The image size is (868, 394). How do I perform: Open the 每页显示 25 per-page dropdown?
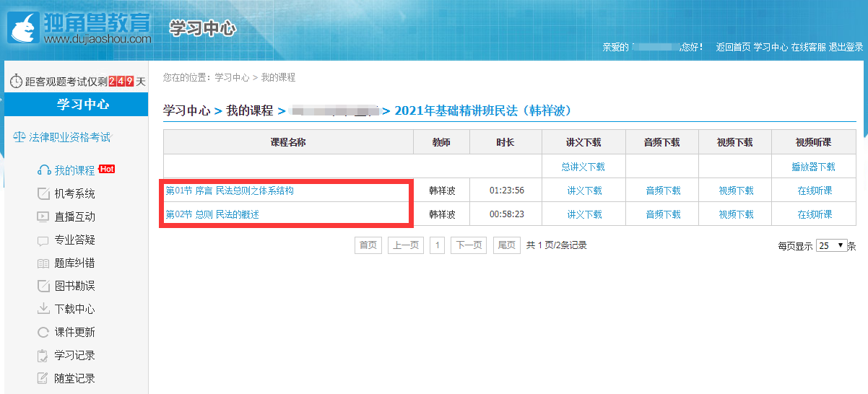[x=830, y=245]
